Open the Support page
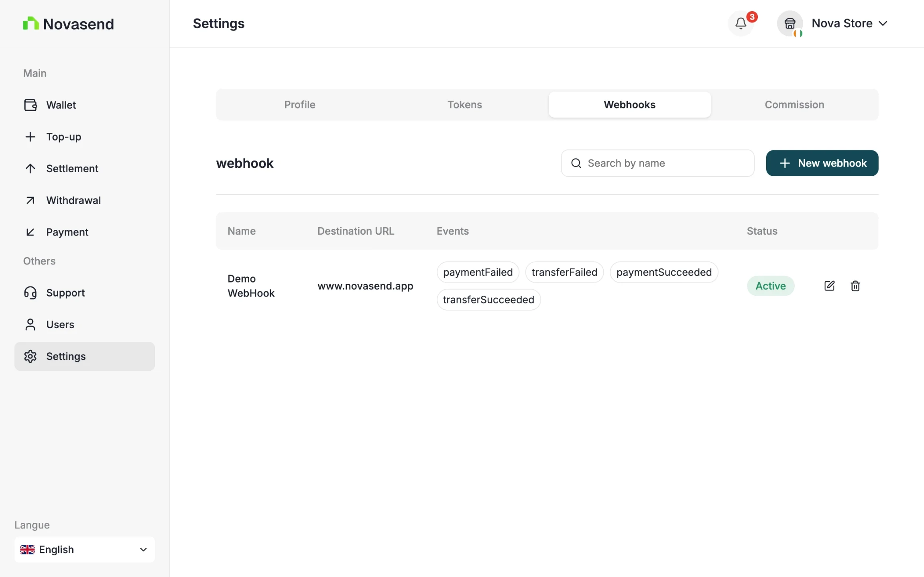Viewport: 924px width, 577px height. point(65,293)
